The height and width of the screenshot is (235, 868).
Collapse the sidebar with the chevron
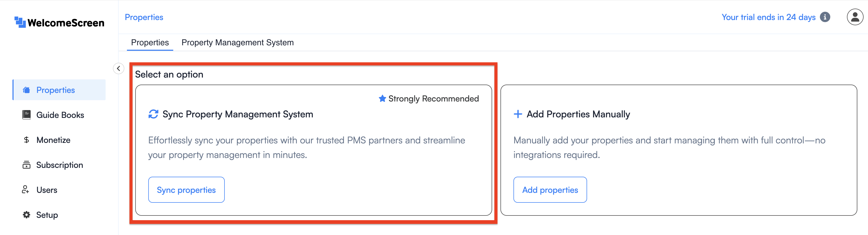coord(119,68)
